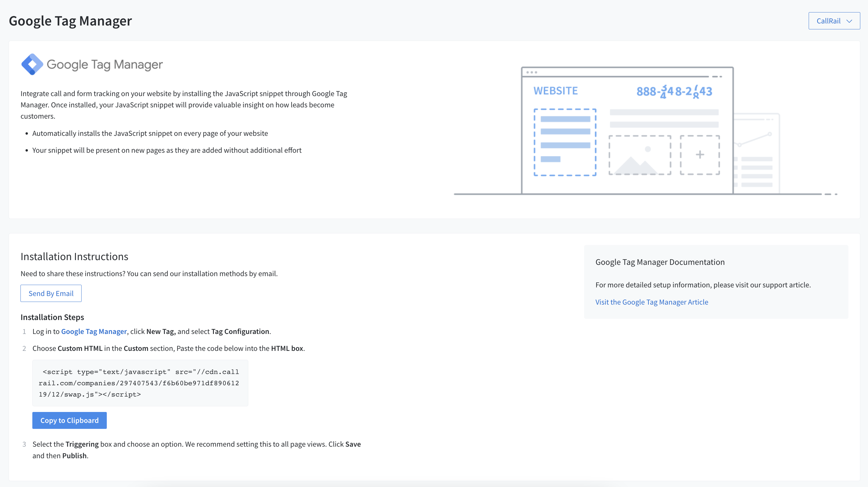
Task: Visit the Google Tag Manager Article link
Action: click(651, 302)
